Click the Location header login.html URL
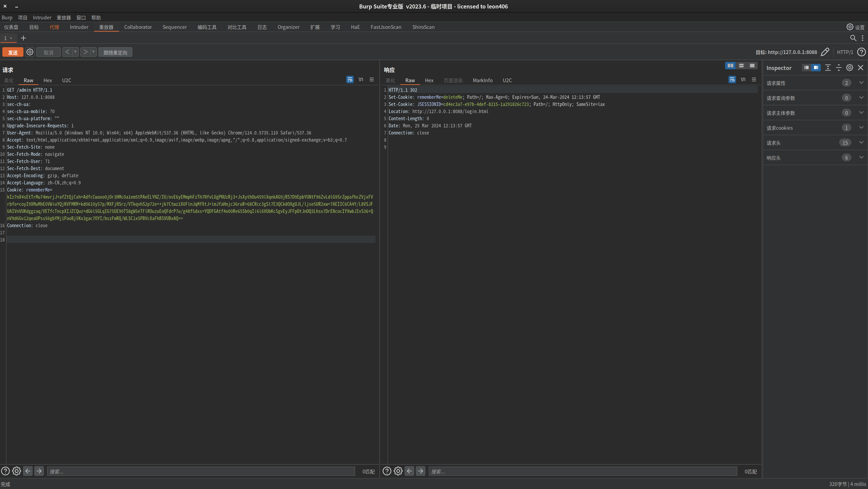Screen dimensions: 868x489 coord(450,111)
